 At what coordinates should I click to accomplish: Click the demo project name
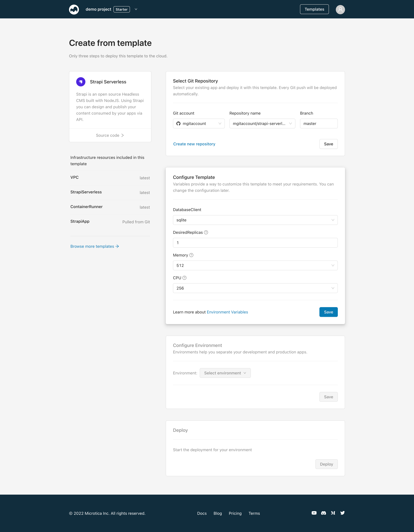(x=98, y=9)
